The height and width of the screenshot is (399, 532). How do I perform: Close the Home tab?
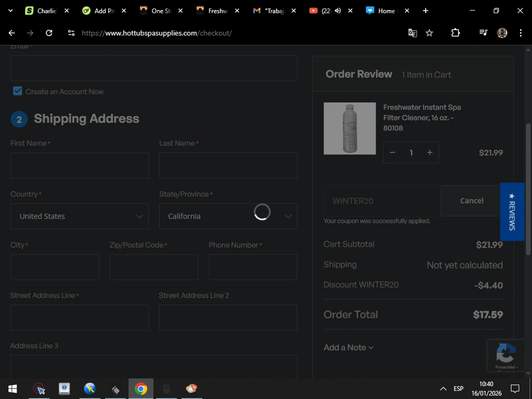pyautogui.click(x=407, y=11)
